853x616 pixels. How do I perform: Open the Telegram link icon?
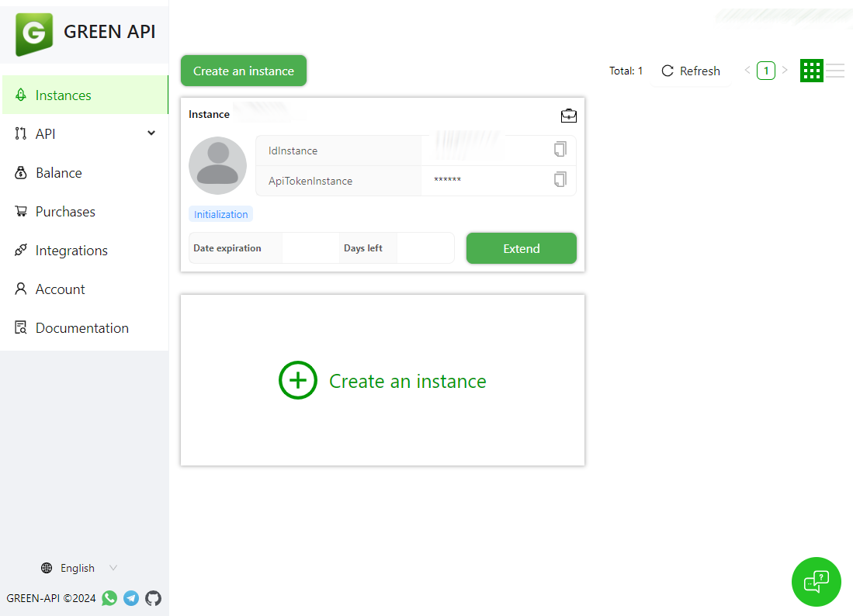131,598
